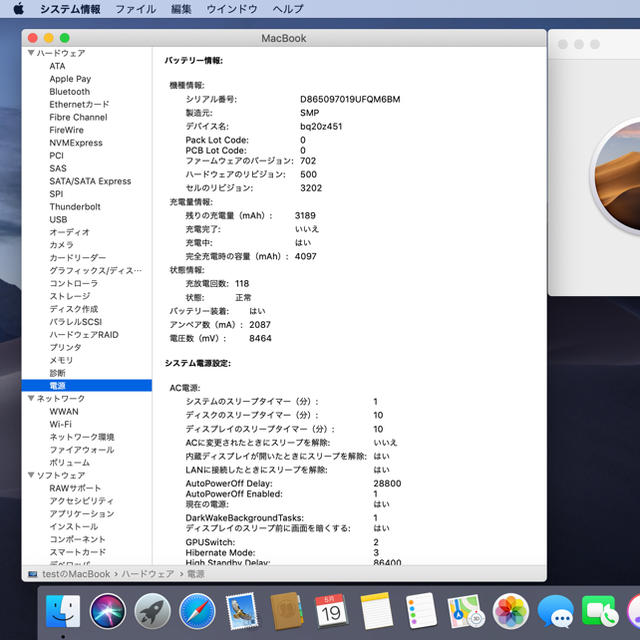
Task: Launch Siri from the Dock
Action: click(x=108, y=611)
